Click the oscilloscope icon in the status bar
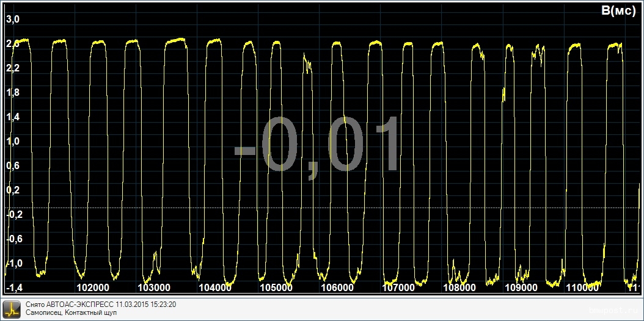 pyautogui.click(x=11, y=309)
